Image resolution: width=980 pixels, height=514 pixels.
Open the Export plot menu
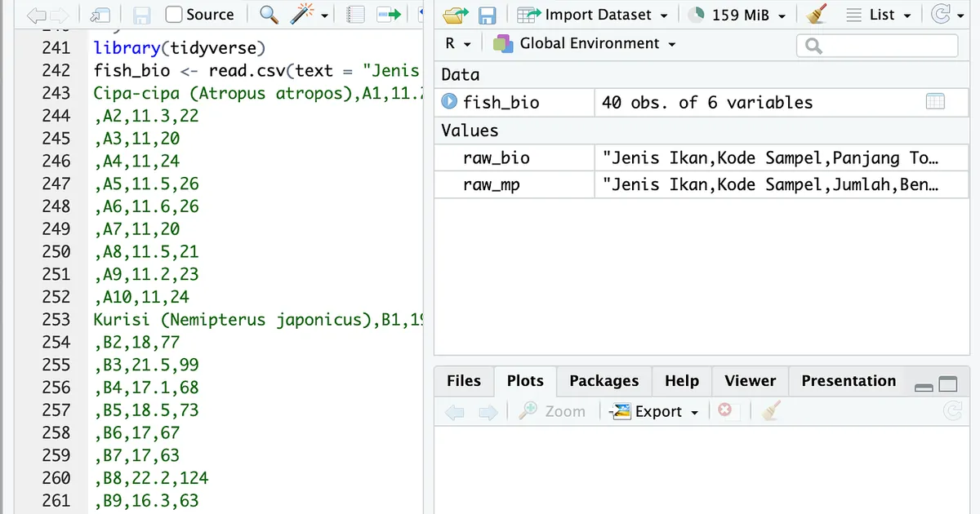pyautogui.click(x=655, y=411)
